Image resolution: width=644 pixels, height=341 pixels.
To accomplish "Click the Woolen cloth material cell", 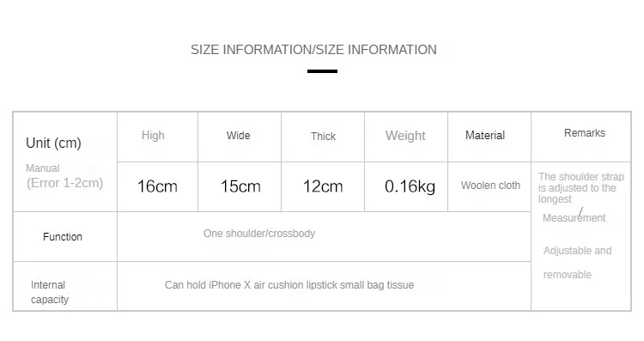I will click(490, 186).
